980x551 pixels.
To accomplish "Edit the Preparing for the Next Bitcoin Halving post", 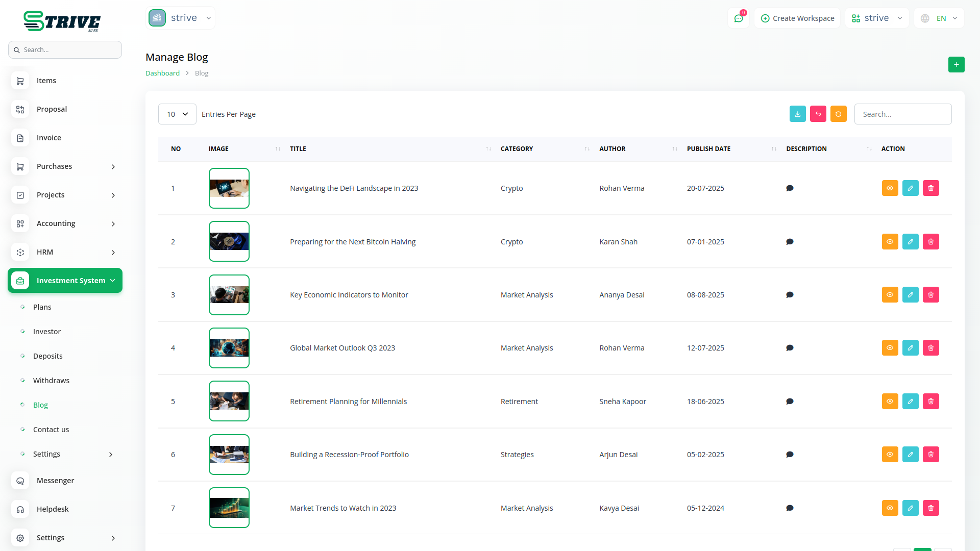I will click(910, 242).
